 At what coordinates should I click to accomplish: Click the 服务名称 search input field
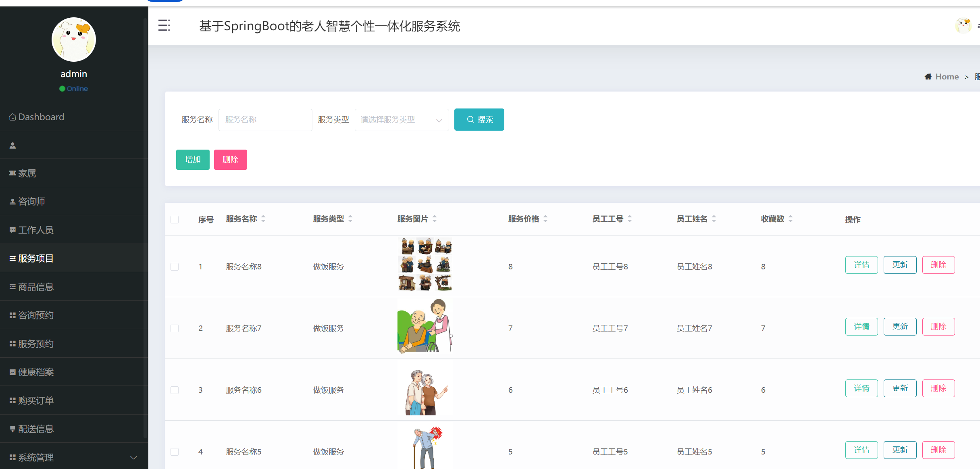pos(265,119)
